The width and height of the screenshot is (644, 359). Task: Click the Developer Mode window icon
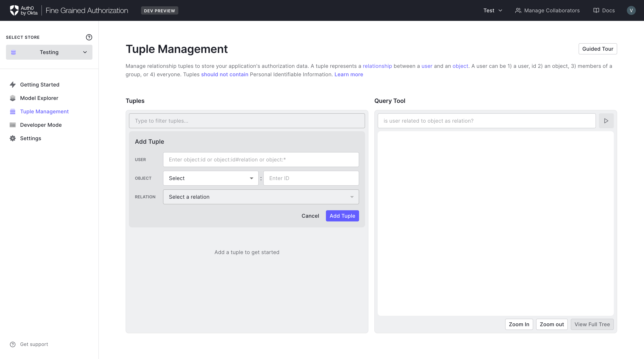coord(13,125)
